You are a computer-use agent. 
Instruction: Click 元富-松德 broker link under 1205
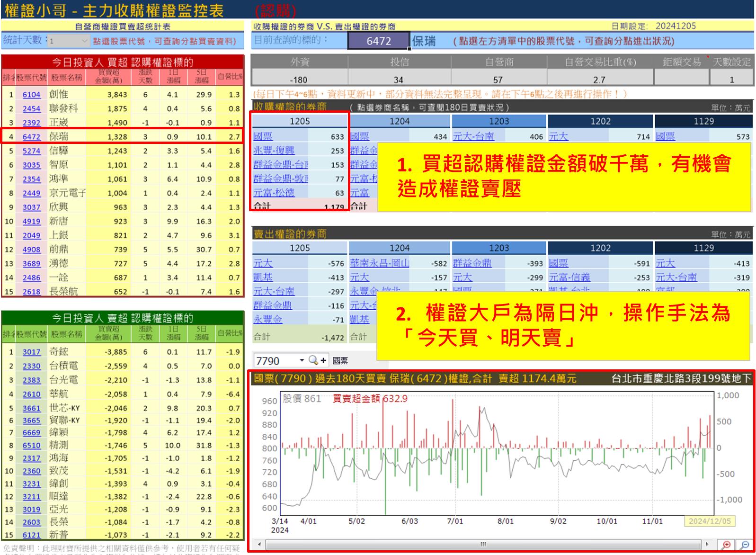click(274, 193)
